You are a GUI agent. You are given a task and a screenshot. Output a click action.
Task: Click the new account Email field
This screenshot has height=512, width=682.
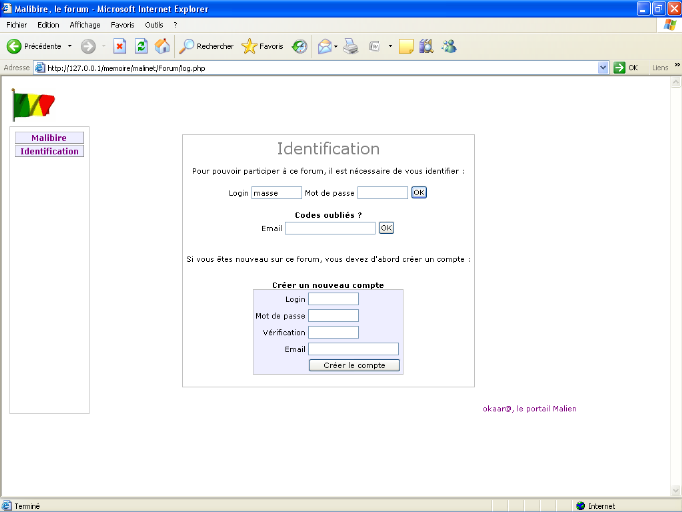click(354, 349)
